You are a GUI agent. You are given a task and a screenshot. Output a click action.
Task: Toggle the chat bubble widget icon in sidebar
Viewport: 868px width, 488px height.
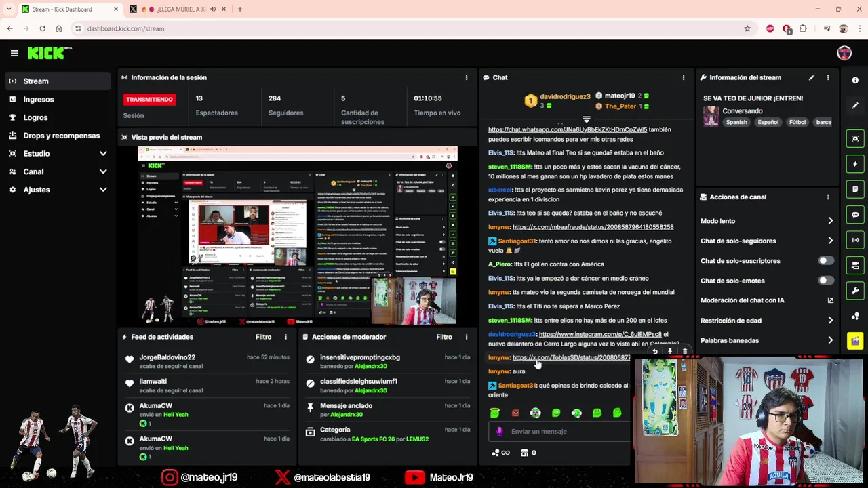855,215
